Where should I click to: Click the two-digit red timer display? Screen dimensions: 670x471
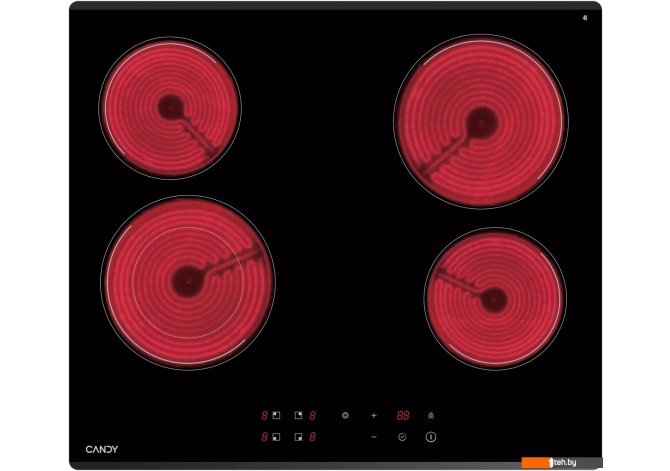(x=402, y=415)
